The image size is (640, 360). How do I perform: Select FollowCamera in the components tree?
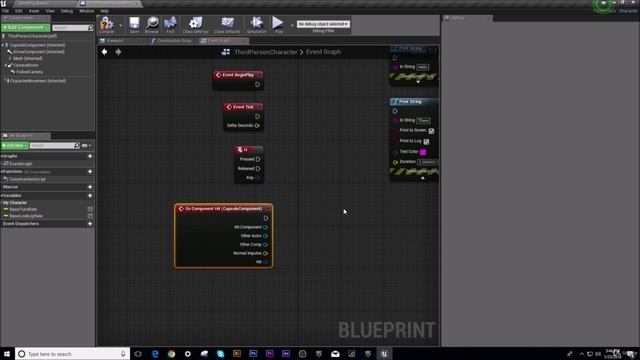(x=29, y=72)
